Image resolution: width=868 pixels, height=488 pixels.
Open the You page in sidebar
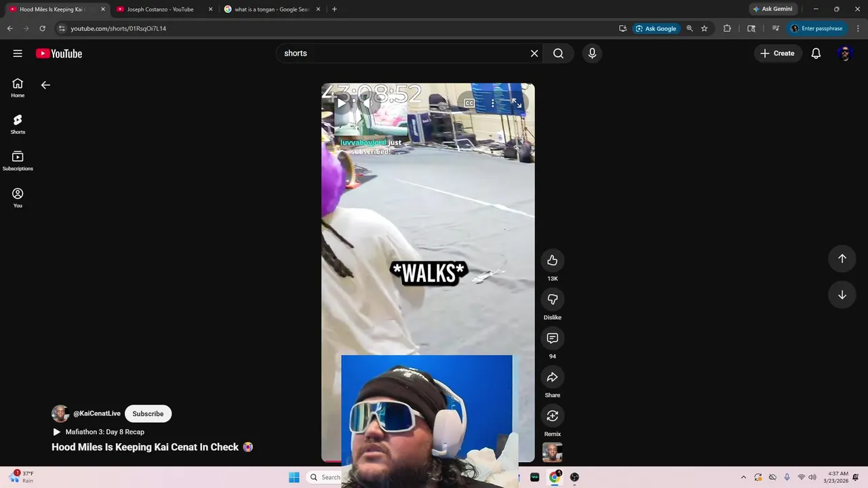[x=18, y=198]
